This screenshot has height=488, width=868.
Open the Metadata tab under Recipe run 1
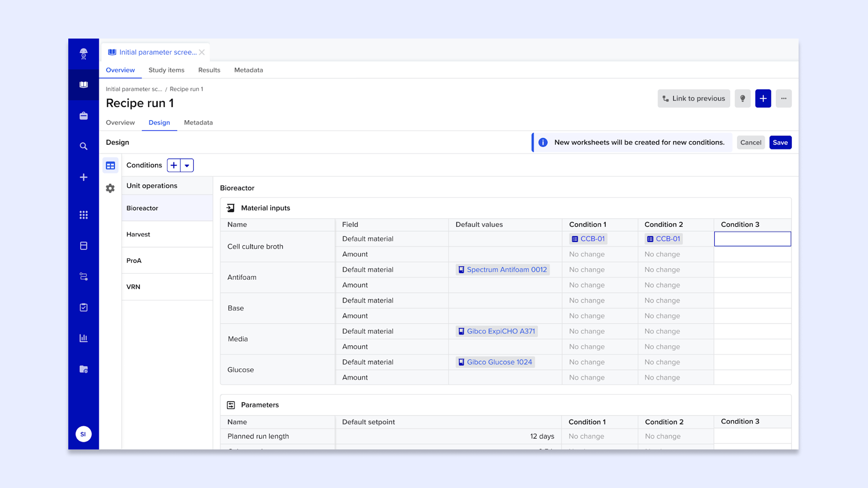[x=198, y=123]
